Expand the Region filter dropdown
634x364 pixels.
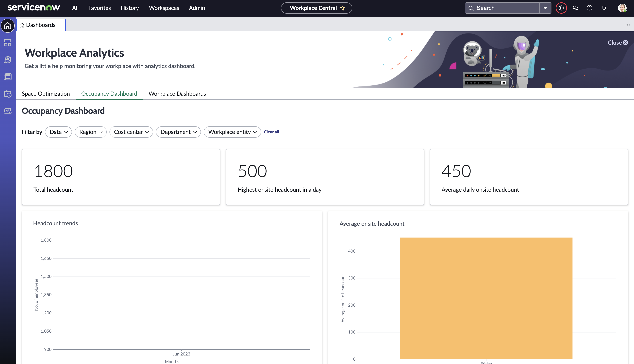point(91,132)
